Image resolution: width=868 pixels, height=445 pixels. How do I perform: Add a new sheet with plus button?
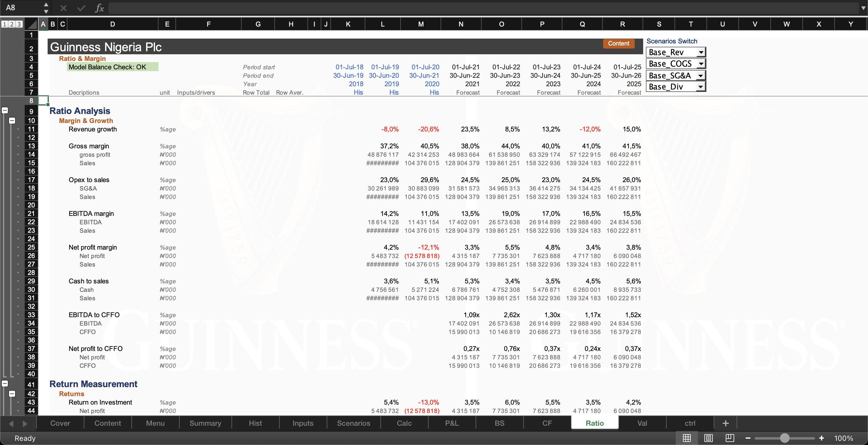tap(725, 423)
